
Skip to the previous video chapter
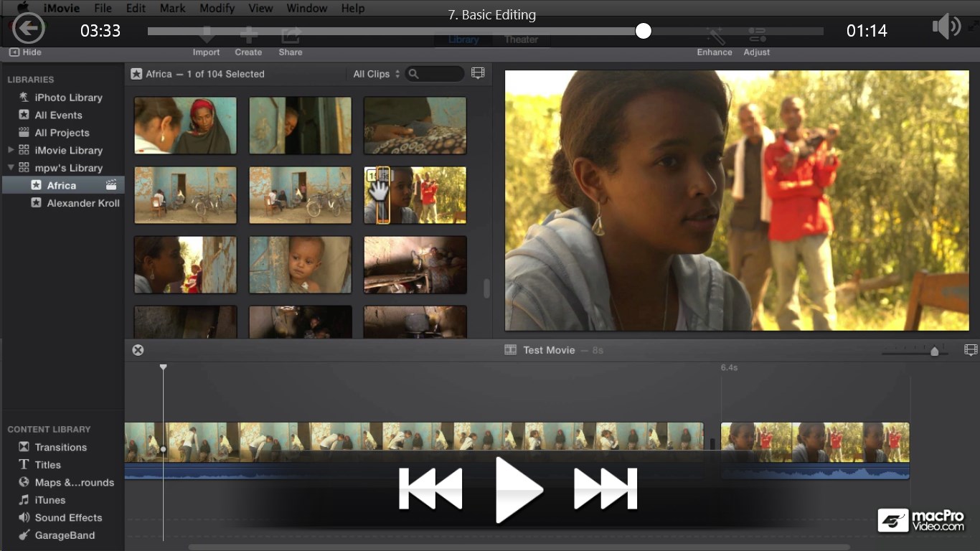(430, 489)
